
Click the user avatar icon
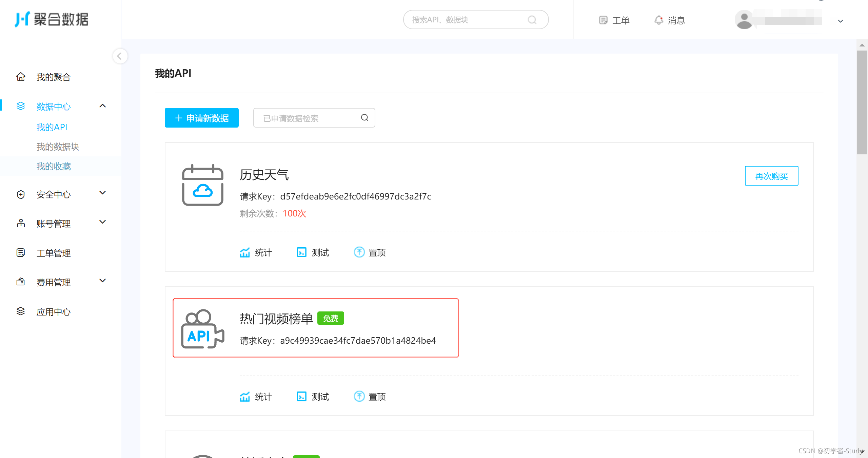744,20
